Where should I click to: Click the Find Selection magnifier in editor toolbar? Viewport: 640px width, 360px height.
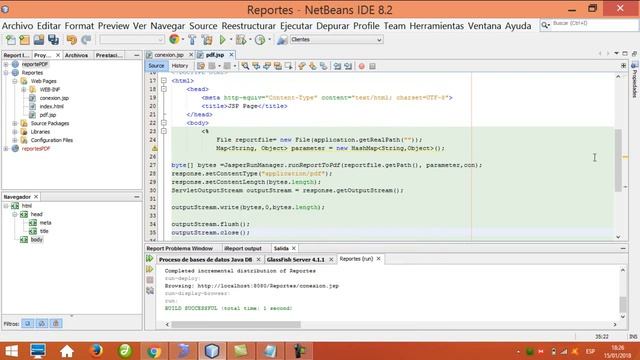pos(245,66)
